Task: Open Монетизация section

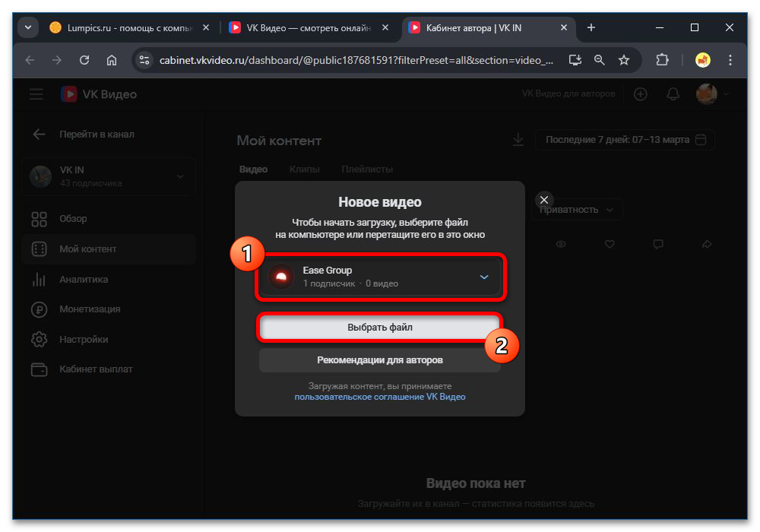Action: tap(109, 309)
